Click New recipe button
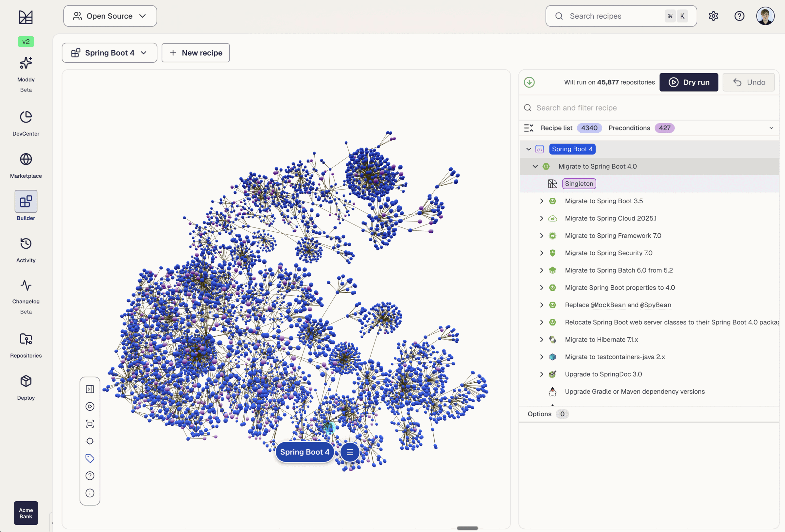 196,53
